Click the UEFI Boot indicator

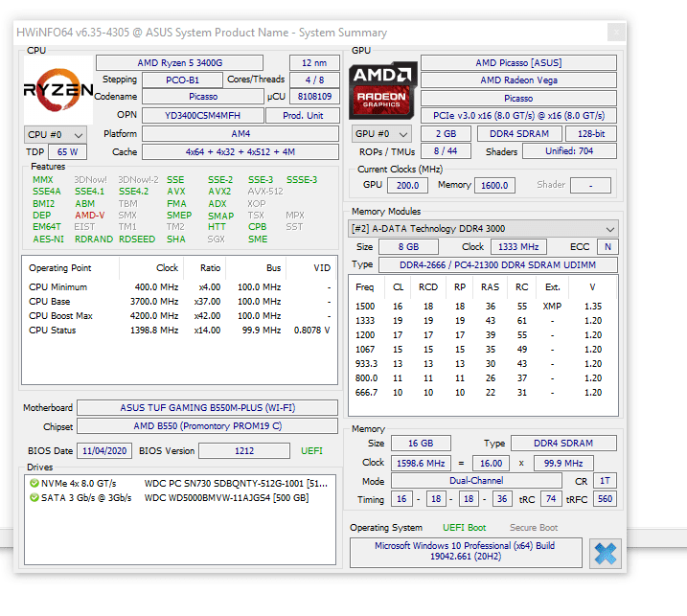point(464,528)
